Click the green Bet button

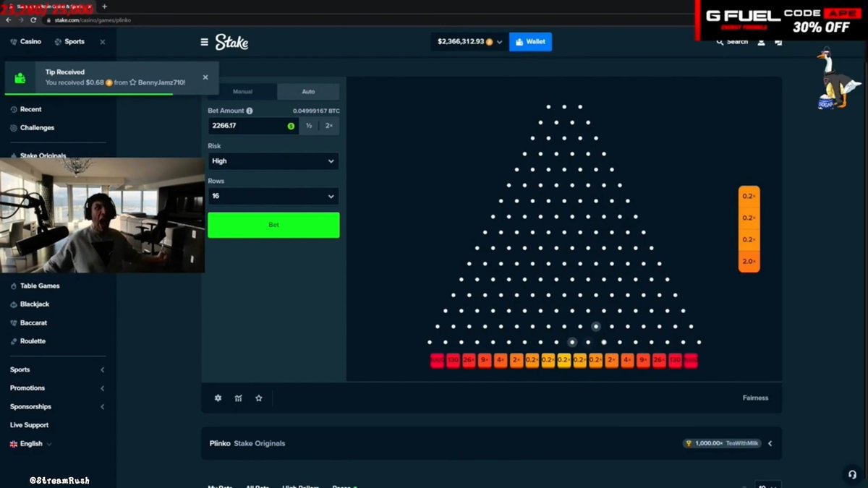coord(273,225)
